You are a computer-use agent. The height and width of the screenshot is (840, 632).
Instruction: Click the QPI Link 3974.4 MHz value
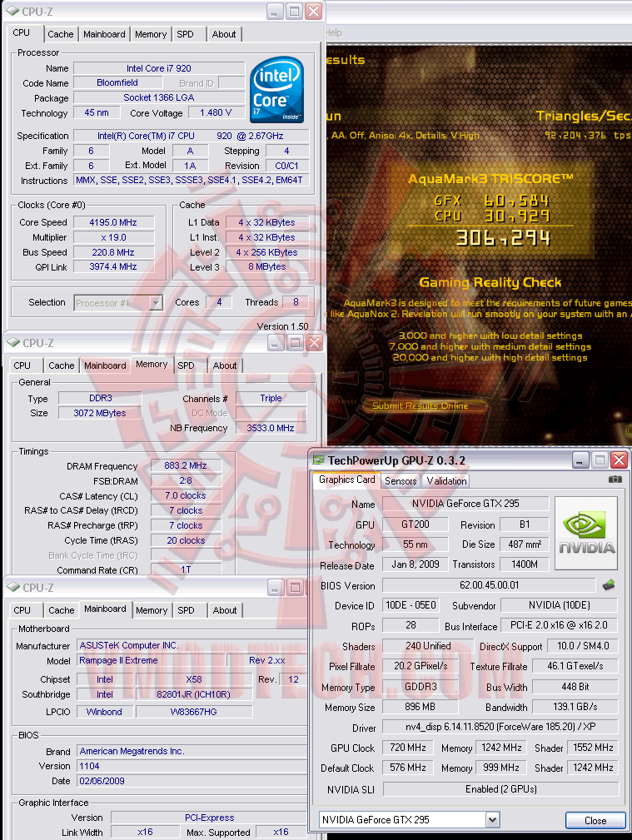(x=113, y=266)
